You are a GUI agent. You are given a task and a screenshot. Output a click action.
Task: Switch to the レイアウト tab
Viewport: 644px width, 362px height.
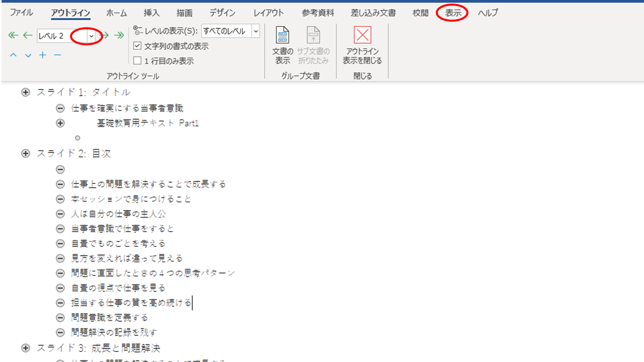click(x=269, y=13)
